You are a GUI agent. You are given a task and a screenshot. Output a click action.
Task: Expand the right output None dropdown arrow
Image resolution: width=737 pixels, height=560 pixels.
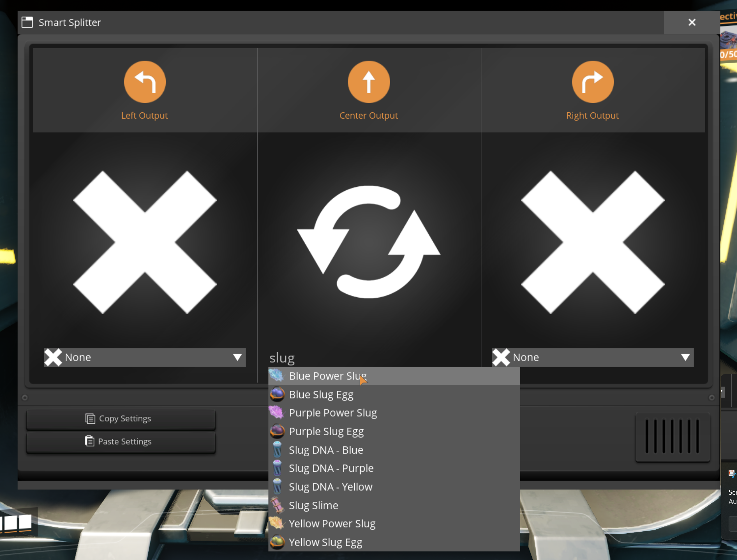pos(685,357)
